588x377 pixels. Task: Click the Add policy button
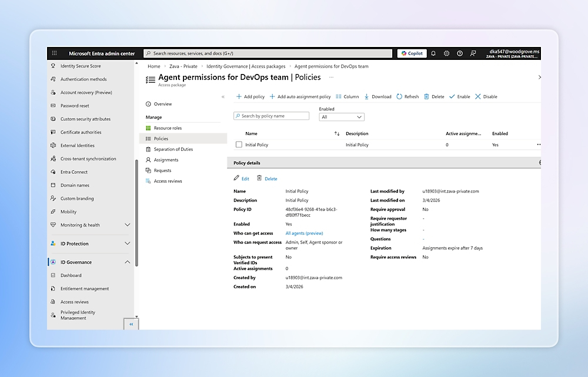tap(250, 96)
